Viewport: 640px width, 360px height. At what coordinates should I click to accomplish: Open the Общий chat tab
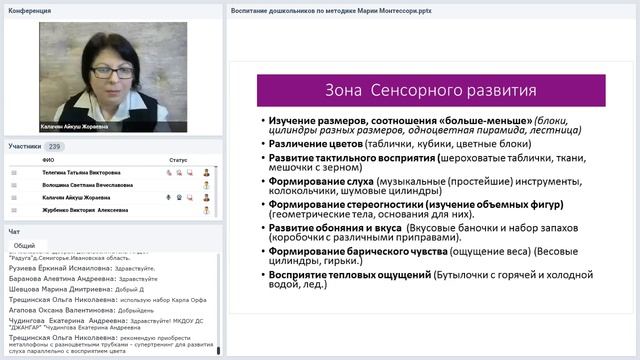tap(24, 246)
